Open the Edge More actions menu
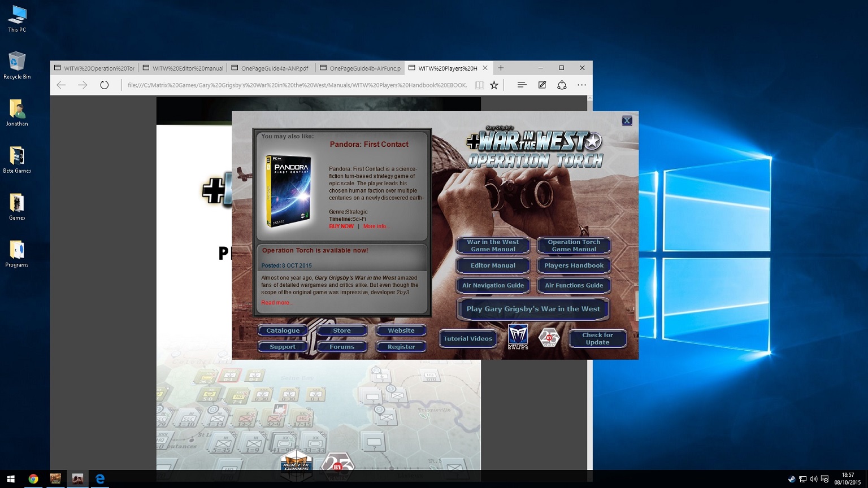Image resolution: width=868 pixels, height=488 pixels. tap(581, 85)
